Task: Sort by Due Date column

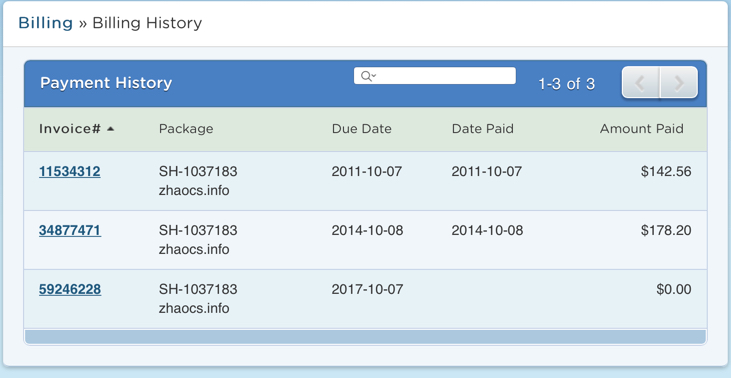Action: coord(362,129)
